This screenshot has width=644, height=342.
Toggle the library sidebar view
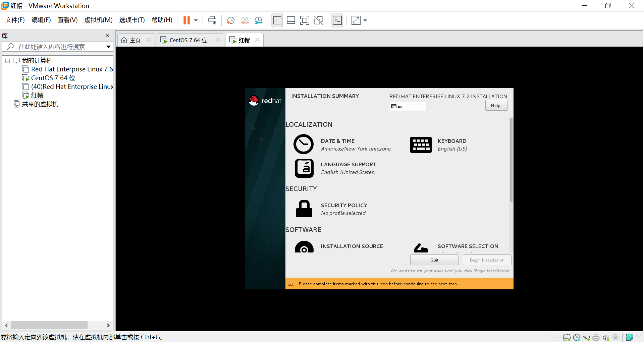(277, 20)
